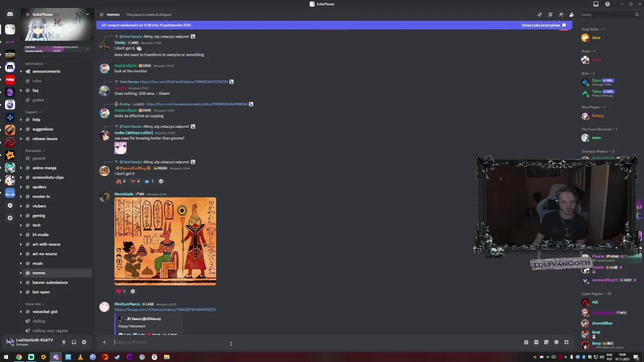Add reaction to BaconCatBug's message
The image size is (644, 362).
161,182
